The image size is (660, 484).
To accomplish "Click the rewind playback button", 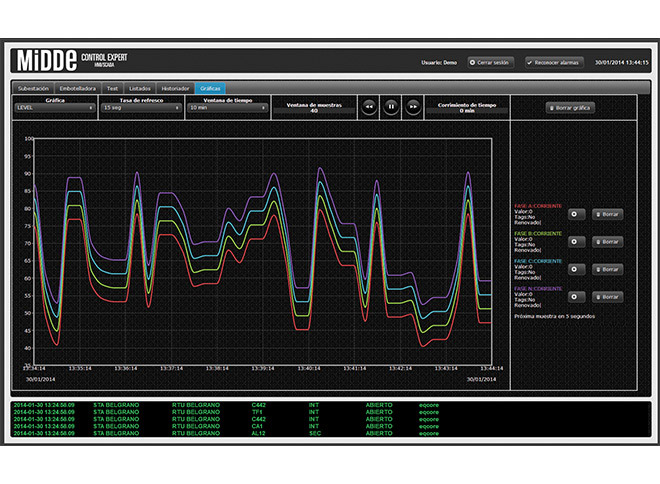I will click(369, 106).
